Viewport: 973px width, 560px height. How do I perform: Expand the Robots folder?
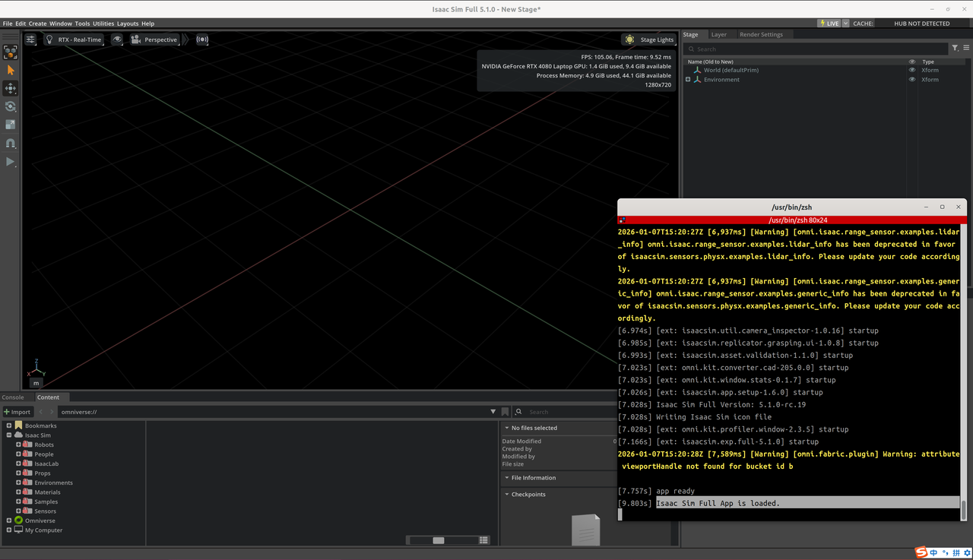click(18, 445)
